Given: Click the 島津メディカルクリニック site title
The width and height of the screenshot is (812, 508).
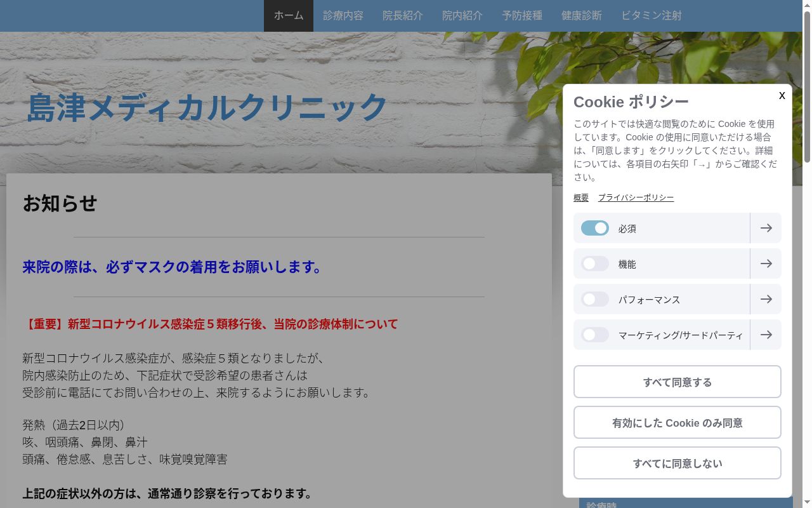Looking at the screenshot, I should [x=207, y=107].
